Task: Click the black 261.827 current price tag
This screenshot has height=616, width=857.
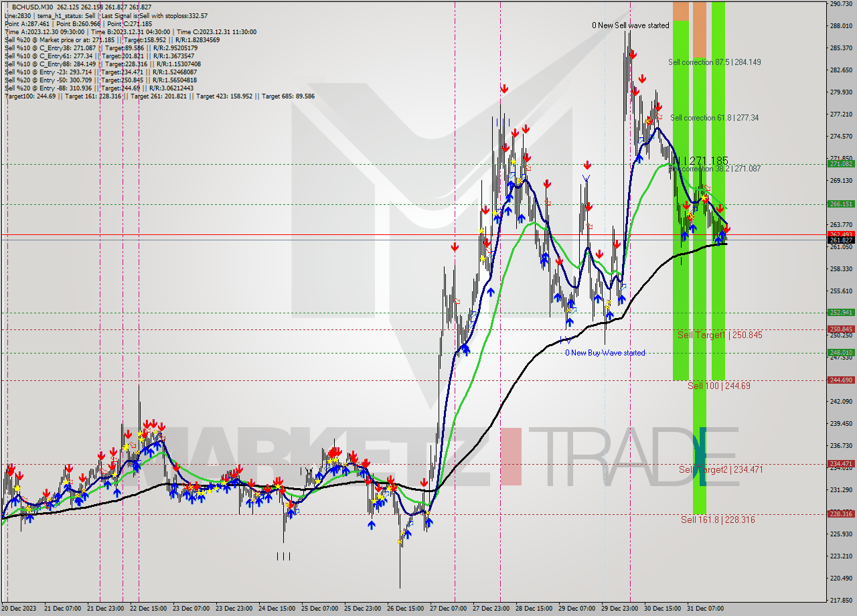Action: 841,240
